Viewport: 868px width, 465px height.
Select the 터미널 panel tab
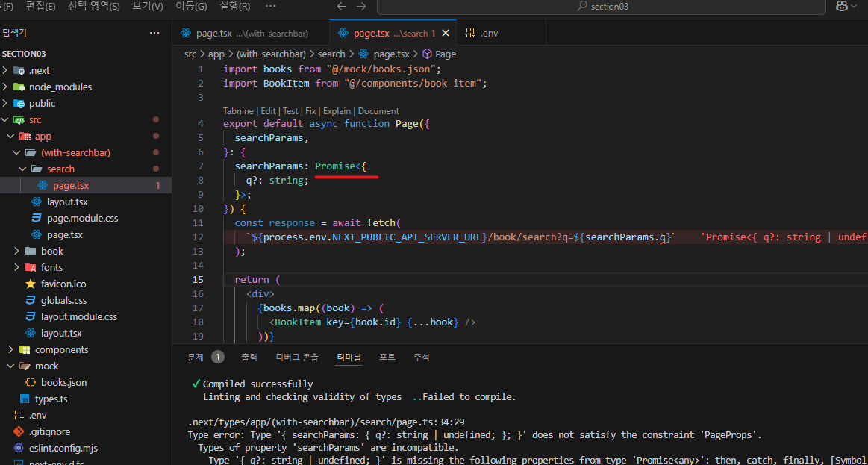click(349, 357)
